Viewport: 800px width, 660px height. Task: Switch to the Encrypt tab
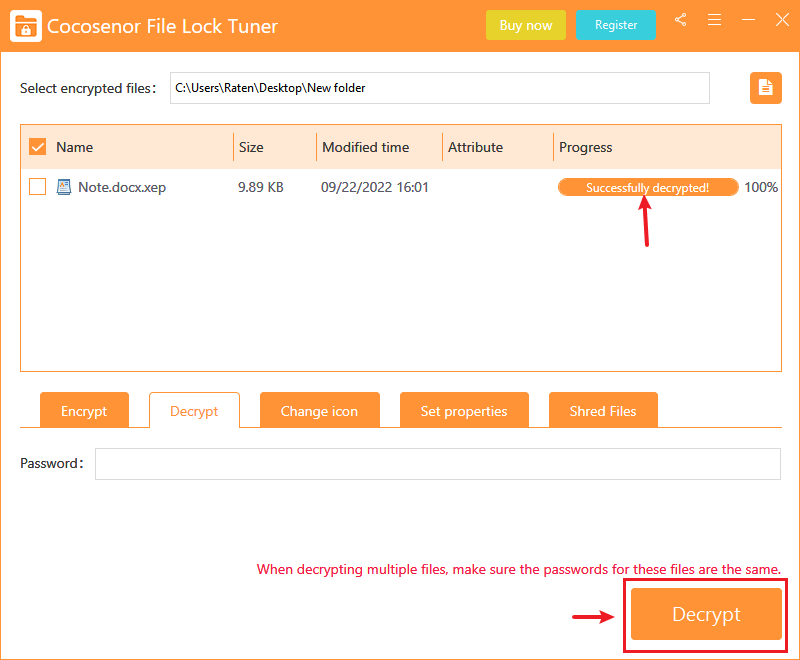pos(84,410)
